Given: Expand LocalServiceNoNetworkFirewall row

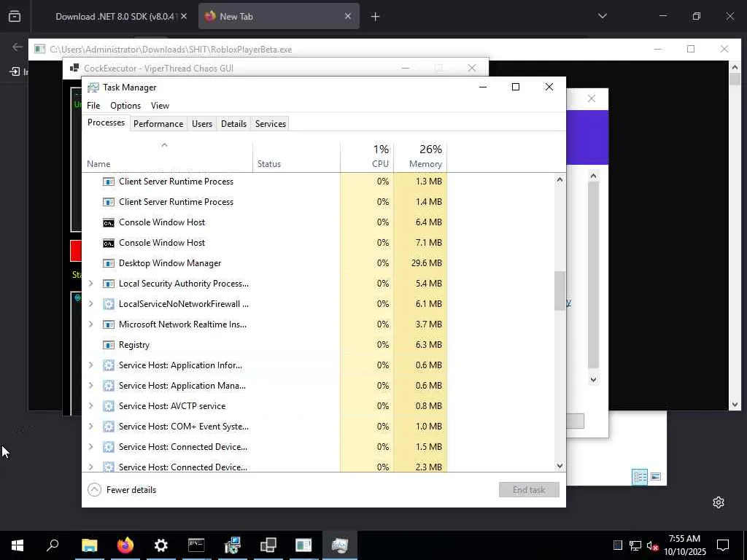Looking at the screenshot, I should click(91, 304).
